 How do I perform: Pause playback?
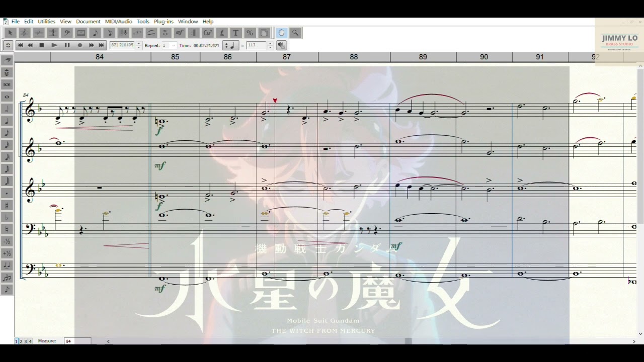point(67,45)
